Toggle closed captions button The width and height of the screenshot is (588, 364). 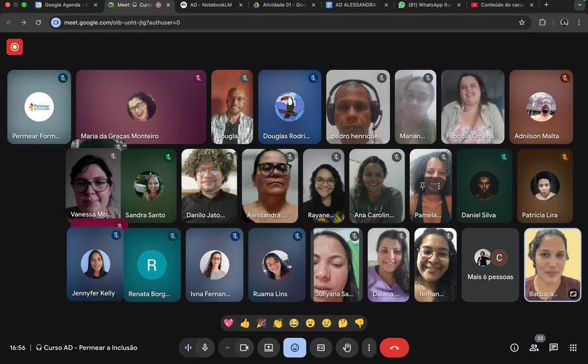click(x=321, y=347)
